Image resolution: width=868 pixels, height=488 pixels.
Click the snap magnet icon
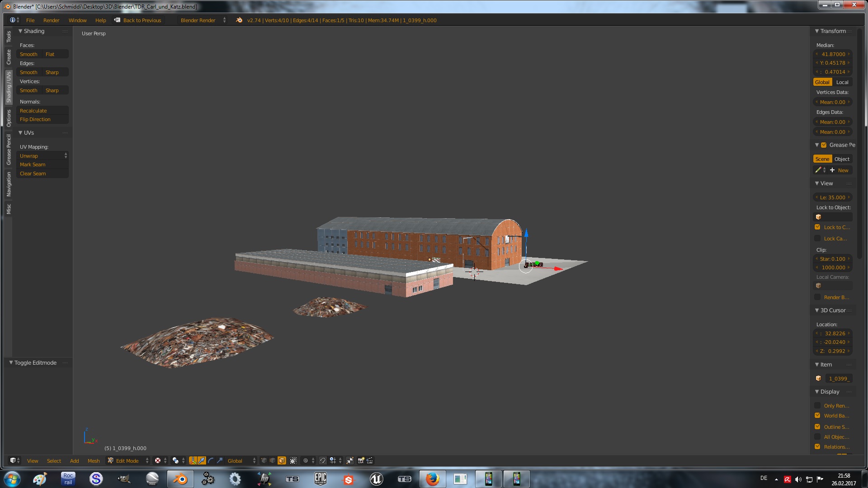pos(322,460)
